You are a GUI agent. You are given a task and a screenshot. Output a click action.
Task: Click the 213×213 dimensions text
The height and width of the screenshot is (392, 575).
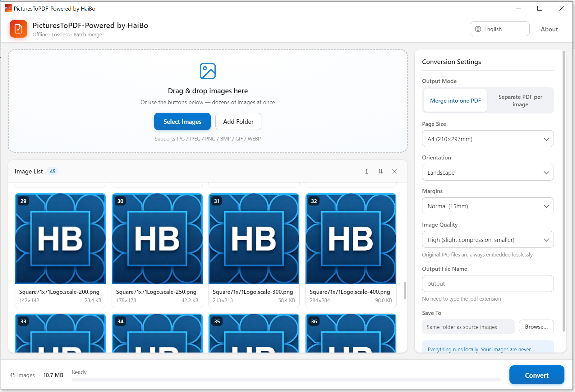223,300
